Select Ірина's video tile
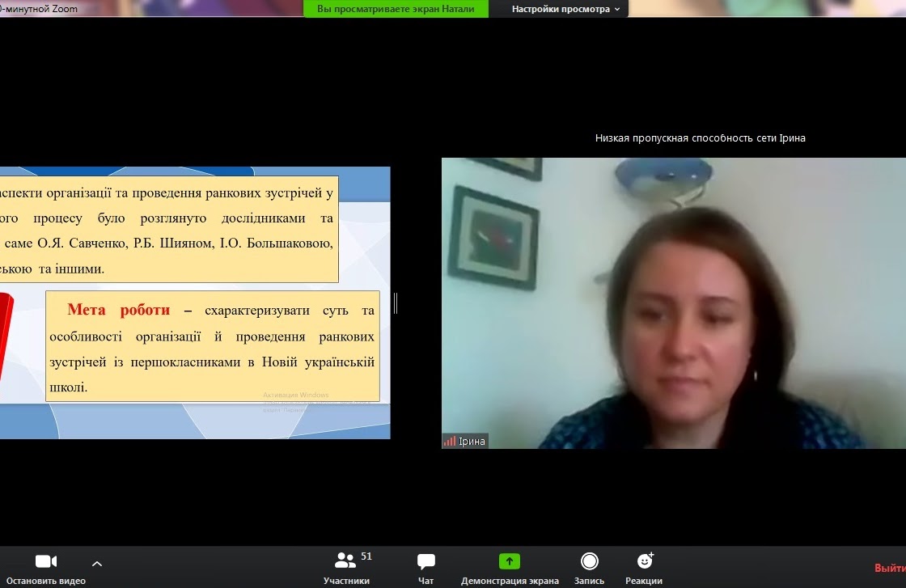 [x=673, y=302]
